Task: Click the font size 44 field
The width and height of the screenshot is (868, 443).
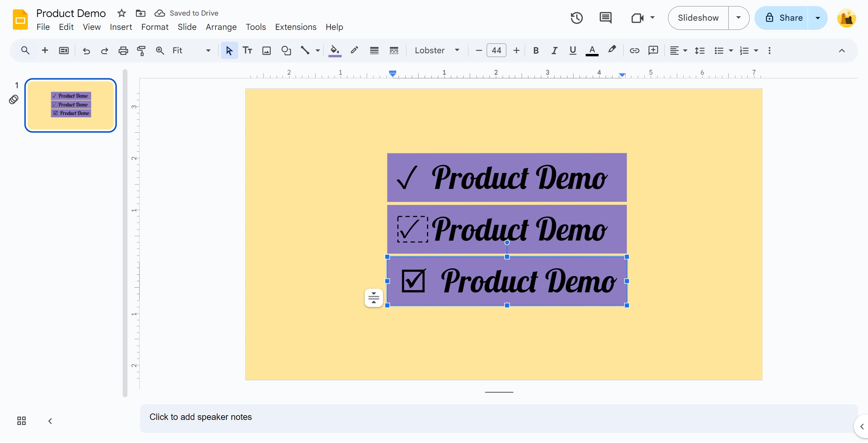Action: point(497,51)
